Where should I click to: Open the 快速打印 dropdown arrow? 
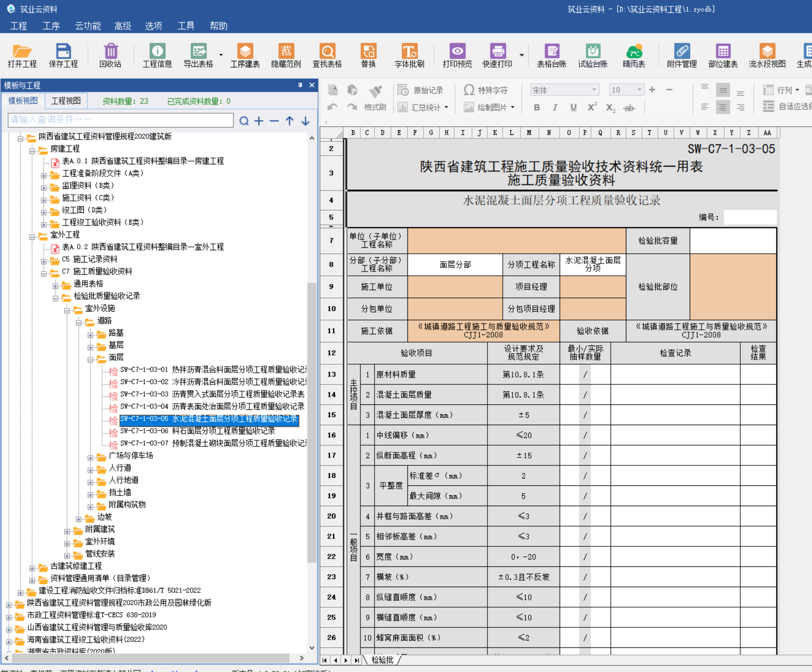(x=521, y=55)
